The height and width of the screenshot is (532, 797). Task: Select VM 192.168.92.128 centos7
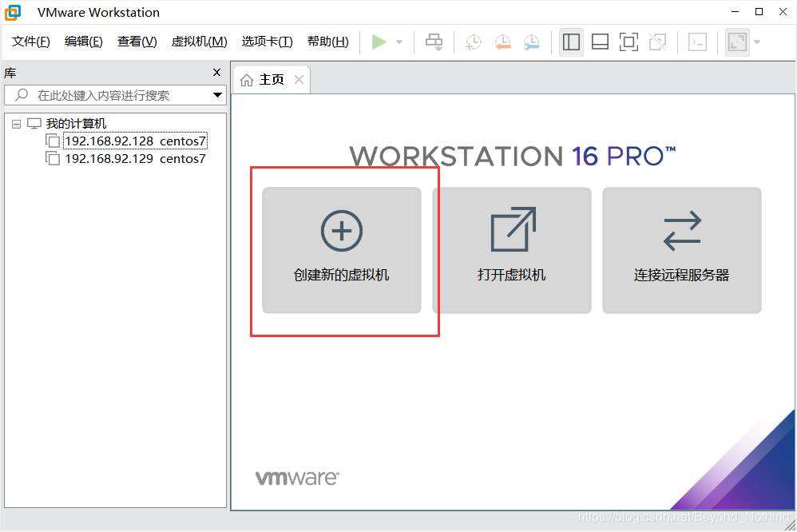[x=135, y=141]
